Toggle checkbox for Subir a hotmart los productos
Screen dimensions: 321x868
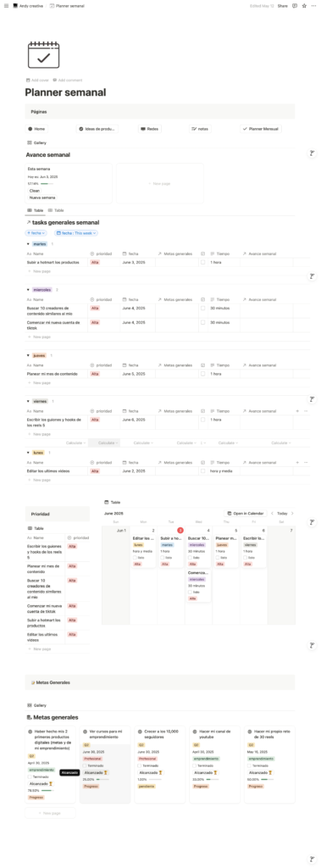(202, 262)
